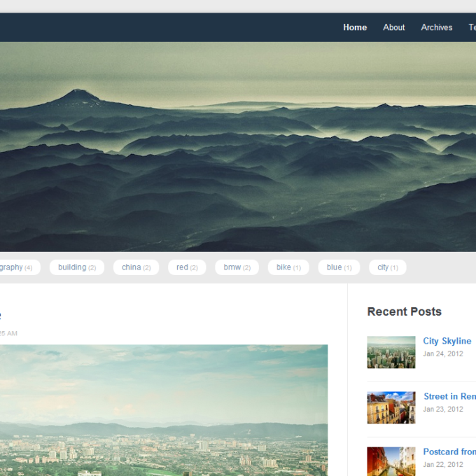Open the Postcard from… post link
476x476 pixels.
[449, 451]
